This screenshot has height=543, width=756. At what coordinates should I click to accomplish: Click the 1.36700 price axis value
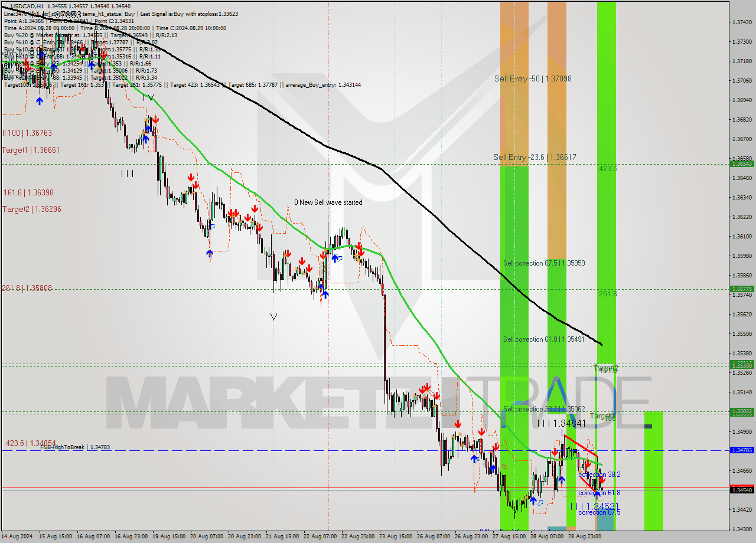click(742, 139)
